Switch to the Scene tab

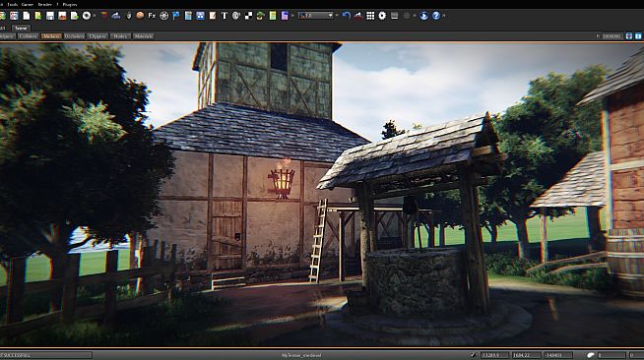click(21, 28)
